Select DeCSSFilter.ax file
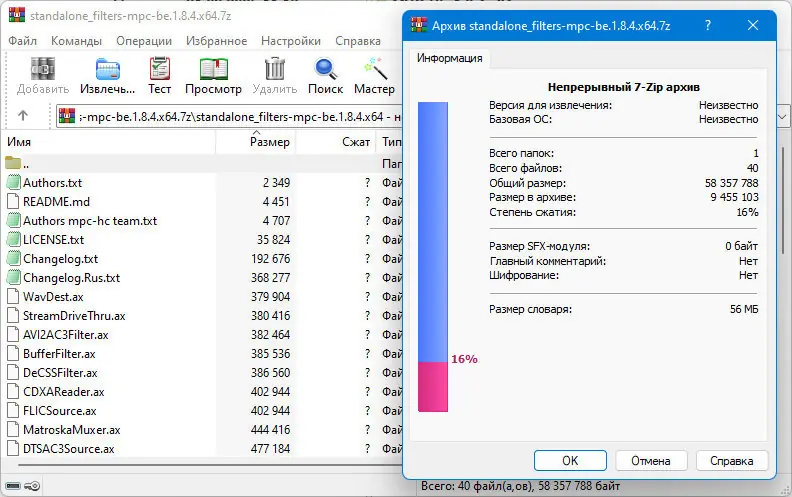The width and height of the screenshot is (792, 497). coord(60,373)
